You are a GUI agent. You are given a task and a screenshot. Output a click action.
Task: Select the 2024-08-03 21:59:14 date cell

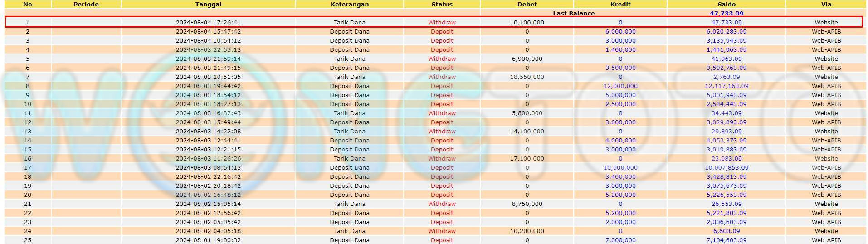click(208, 59)
